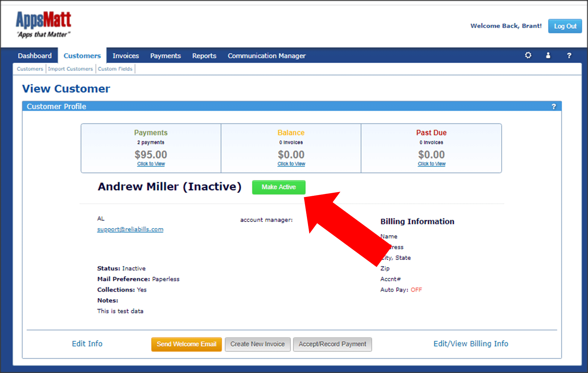Image resolution: width=588 pixels, height=373 pixels.
Task: Open the Payments tab
Action: pos(166,56)
